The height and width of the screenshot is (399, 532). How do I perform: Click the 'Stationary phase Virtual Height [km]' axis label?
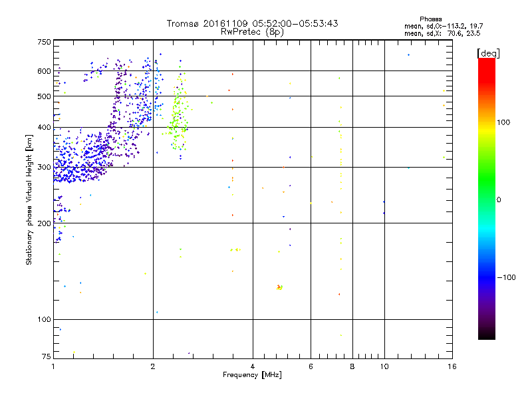tap(29, 199)
